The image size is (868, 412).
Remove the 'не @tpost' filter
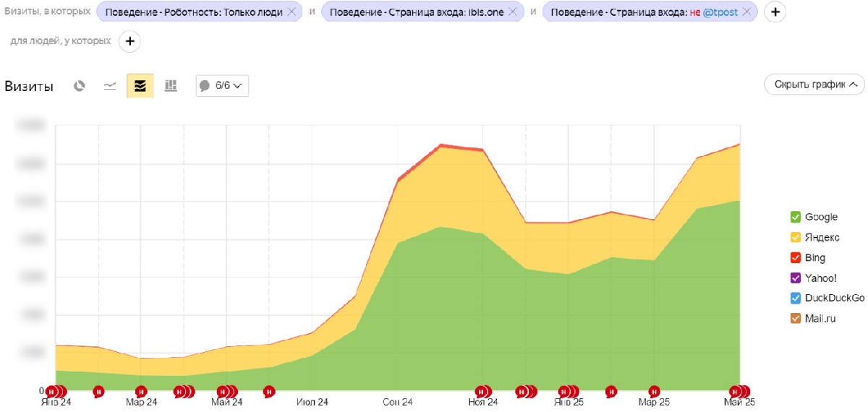point(746,12)
